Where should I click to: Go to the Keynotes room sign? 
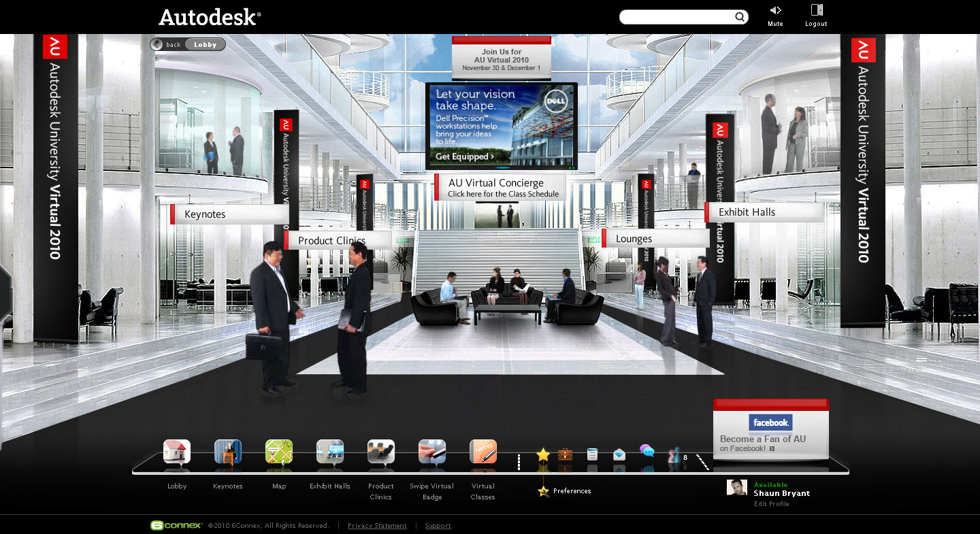[229, 214]
